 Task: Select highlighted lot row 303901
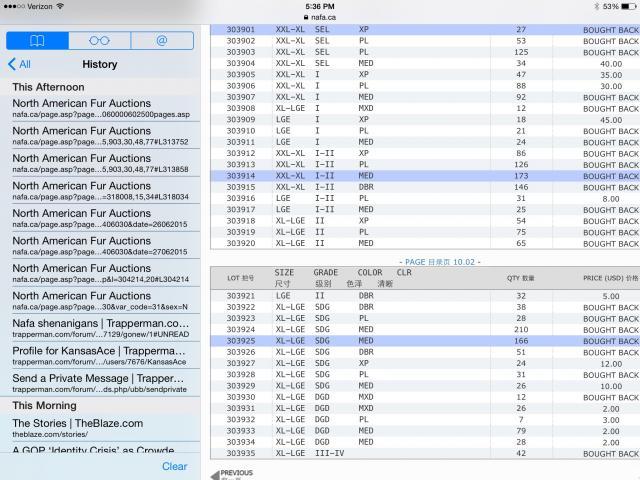pyautogui.click(x=425, y=29)
